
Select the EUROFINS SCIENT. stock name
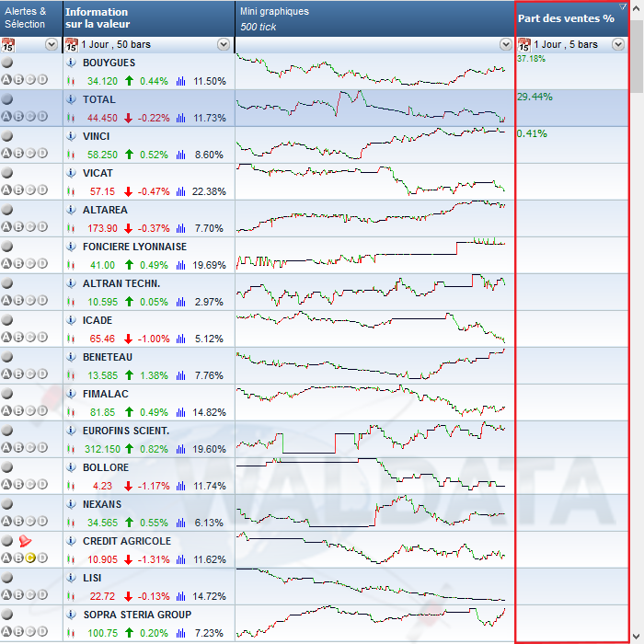tap(126, 431)
